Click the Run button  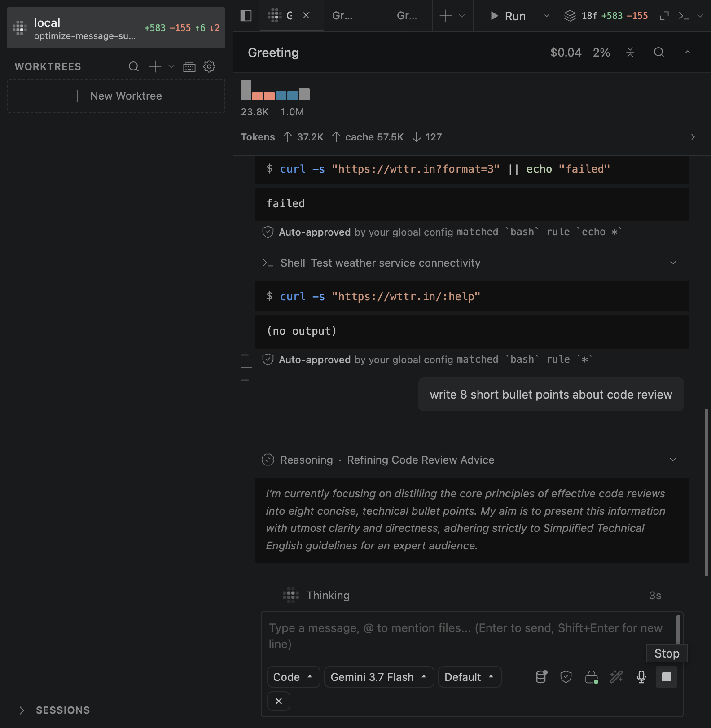coord(508,16)
